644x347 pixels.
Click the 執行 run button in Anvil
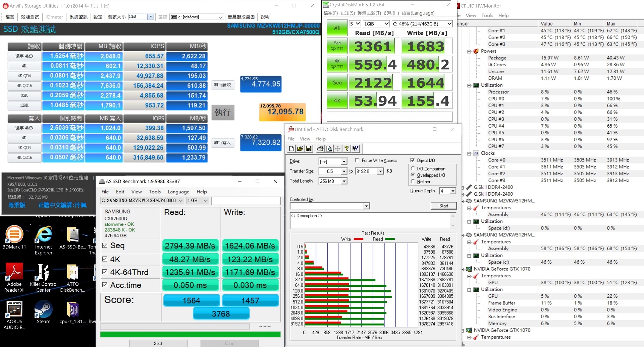coord(223,113)
